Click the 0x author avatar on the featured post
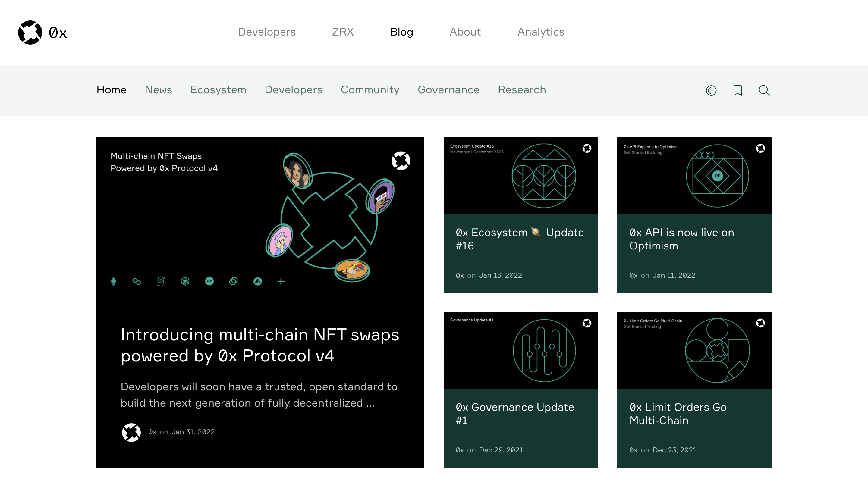This screenshot has height=488, width=868. [131, 432]
